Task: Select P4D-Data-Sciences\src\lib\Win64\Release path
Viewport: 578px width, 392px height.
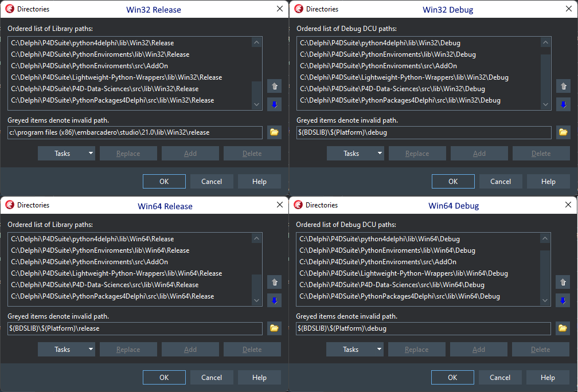Action: click(x=130, y=284)
